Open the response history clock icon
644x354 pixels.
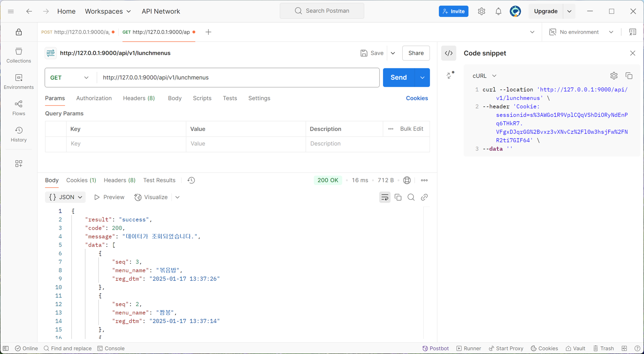pos(191,180)
